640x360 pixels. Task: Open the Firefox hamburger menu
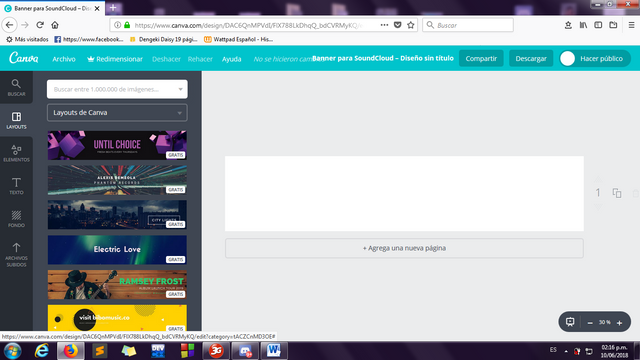tap(631, 25)
